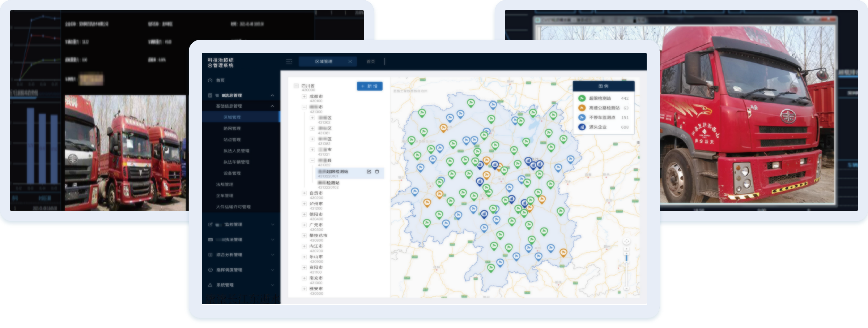Open 路网管理 in the sidebar
868x328 pixels.
pos(232,129)
